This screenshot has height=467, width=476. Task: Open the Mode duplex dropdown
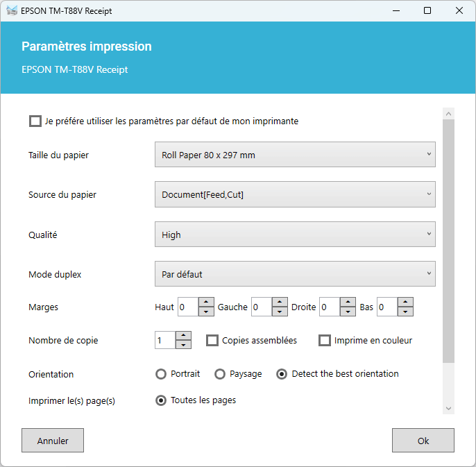tap(295, 274)
